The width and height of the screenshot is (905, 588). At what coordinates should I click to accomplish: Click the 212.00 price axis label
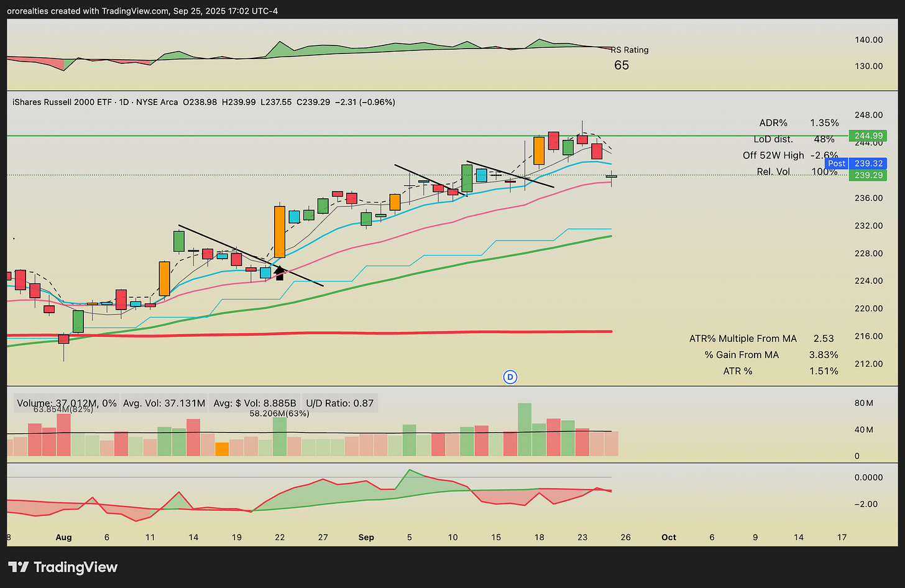[869, 364]
